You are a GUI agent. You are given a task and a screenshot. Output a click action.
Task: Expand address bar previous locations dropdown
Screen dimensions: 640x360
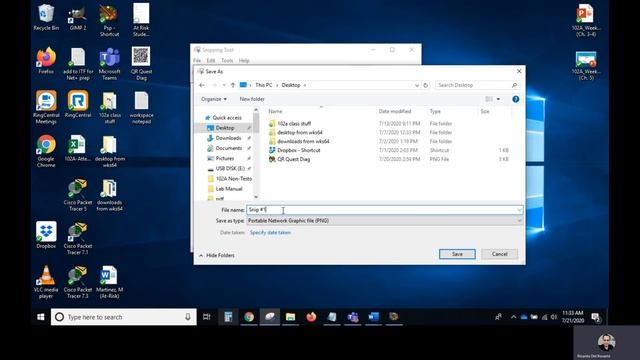(x=417, y=85)
